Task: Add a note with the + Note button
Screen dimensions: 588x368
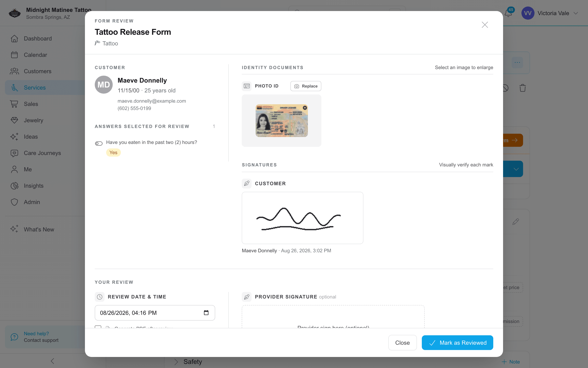Action: 511,362
